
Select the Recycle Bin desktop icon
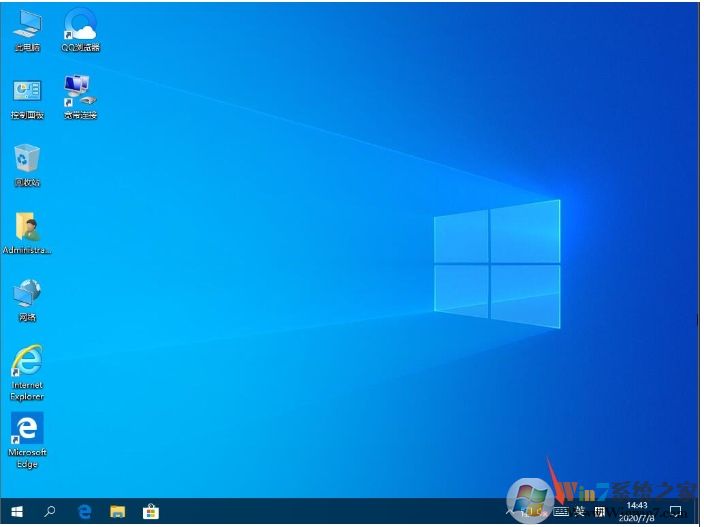[27, 165]
